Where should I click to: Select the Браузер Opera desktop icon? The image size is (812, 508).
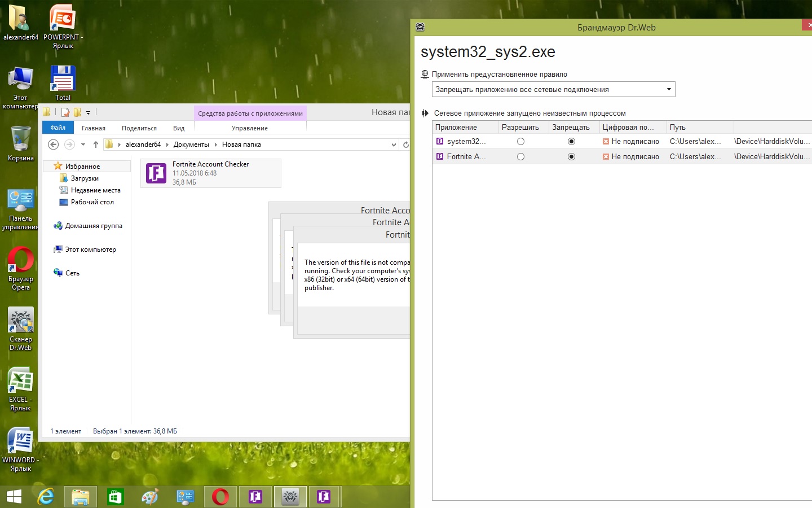click(21, 269)
